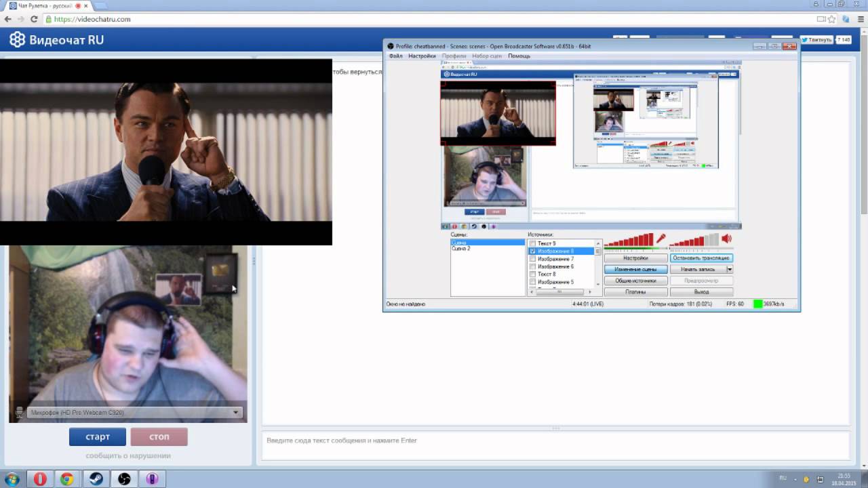868x488 pixels.
Task: Click the Начать запись button
Action: pyautogui.click(x=698, y=269)
